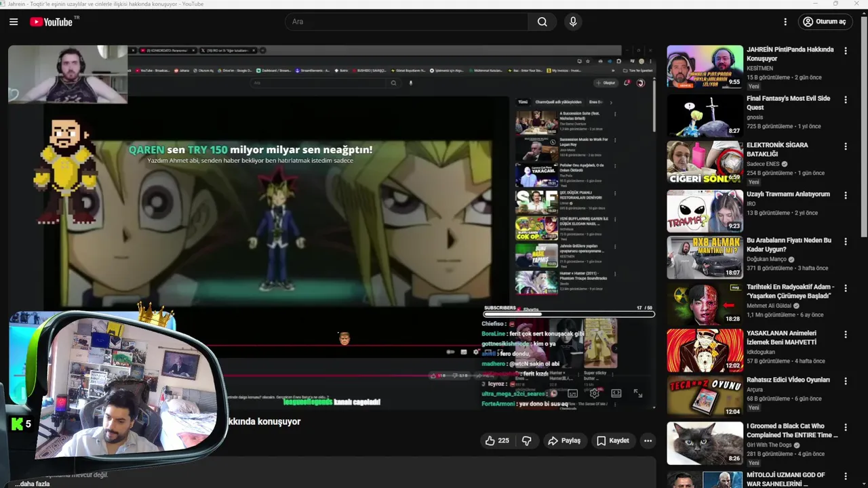868x488 pixels.
Task: Visit the Arçura channel name
Action: coord(755,390)
